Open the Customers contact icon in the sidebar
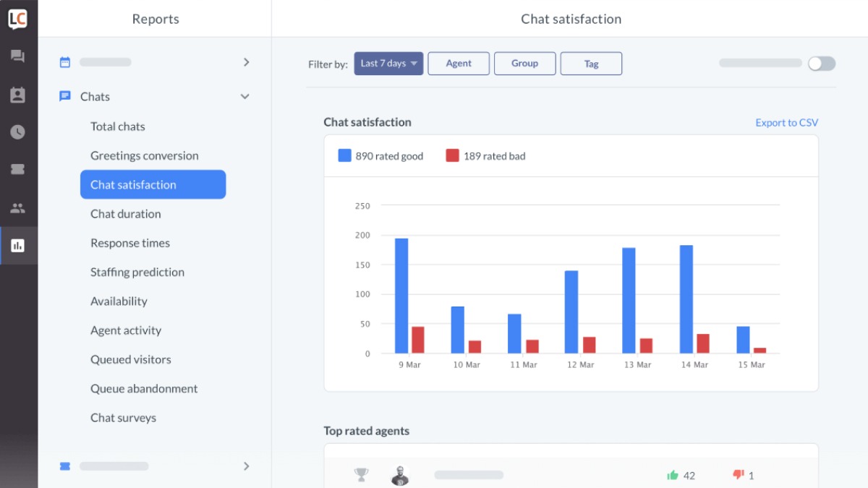868x488 pixels. point(18,95)
